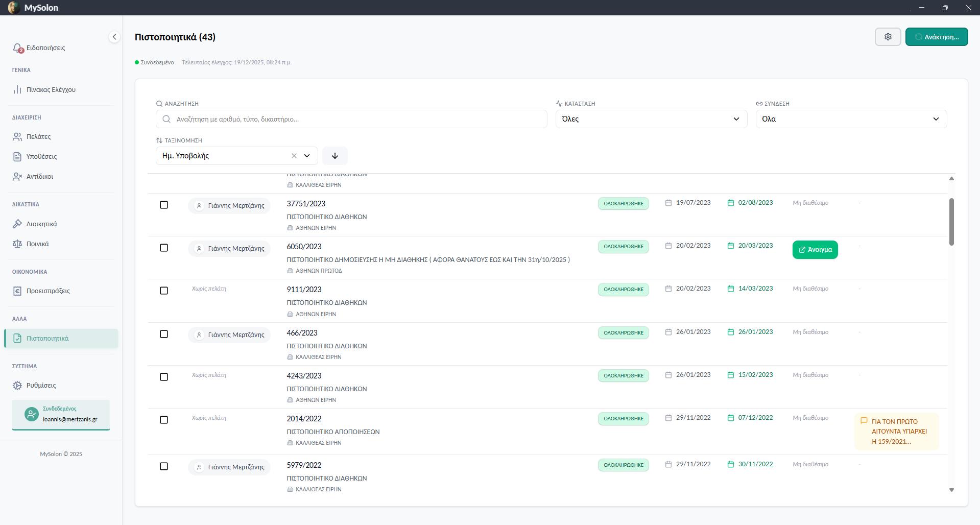The width and height of the screenshot is (980, 525).
Task: Click the Ποινικά scales icon in sidebar
Action: pos(17,244)
